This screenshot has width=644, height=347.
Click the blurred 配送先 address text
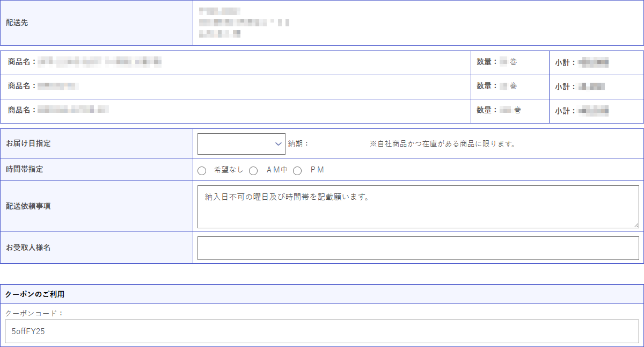click(x=243, y=23)
